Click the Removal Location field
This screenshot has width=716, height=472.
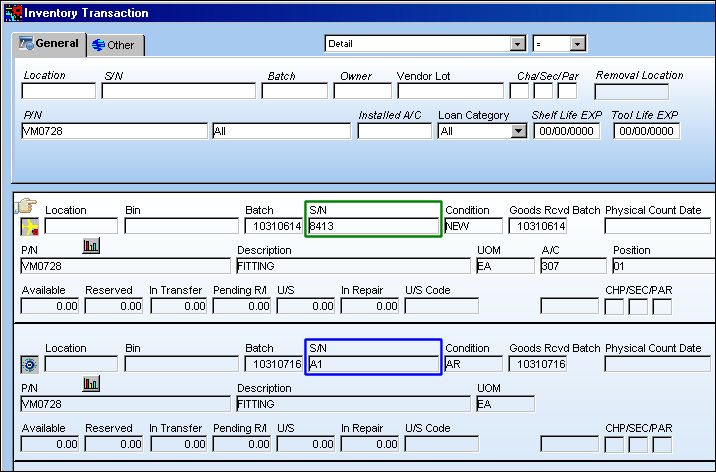click(632, 92)
